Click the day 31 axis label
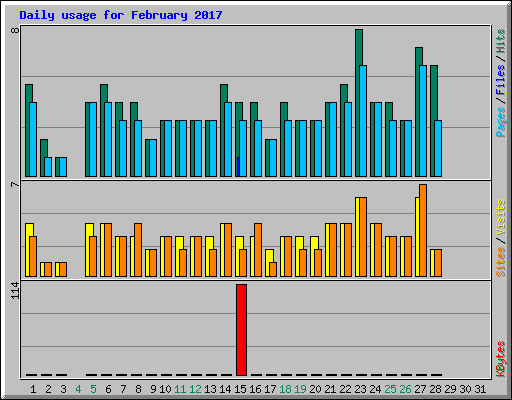512x400 pixels. (x=480, y=389)
